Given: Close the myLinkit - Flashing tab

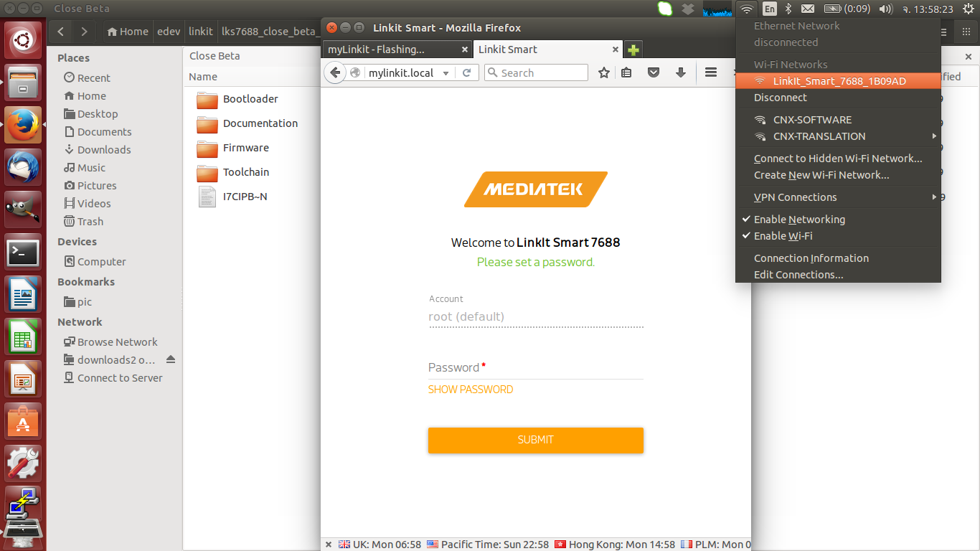Looking at the screenshot, I should point(464,50).
